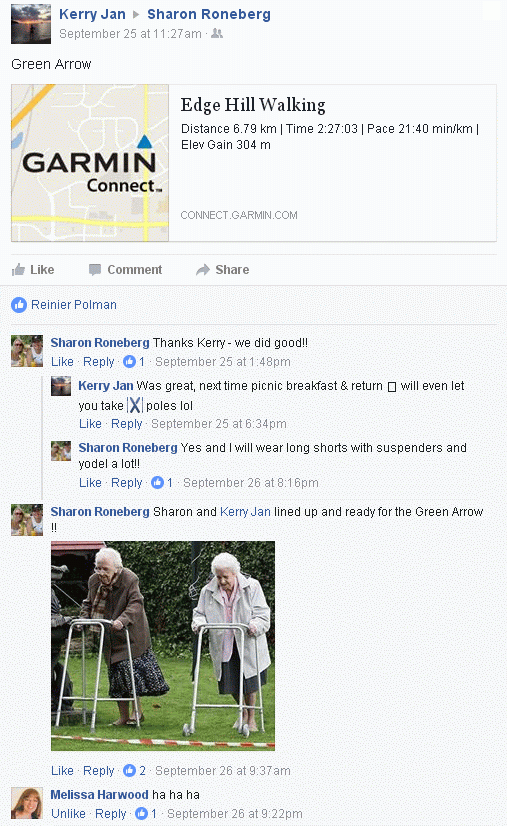Screen dimensions: 507x826
Task: Click the tagged Kerry Jan link in the photo comment
Action: pyautogui.click(x=245, y=512)
